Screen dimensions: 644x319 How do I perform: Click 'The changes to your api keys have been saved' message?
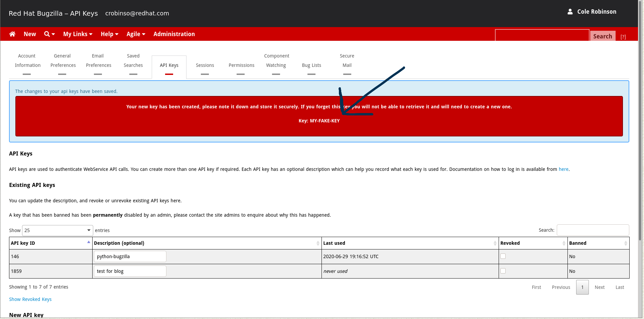[x=66, y=91]
